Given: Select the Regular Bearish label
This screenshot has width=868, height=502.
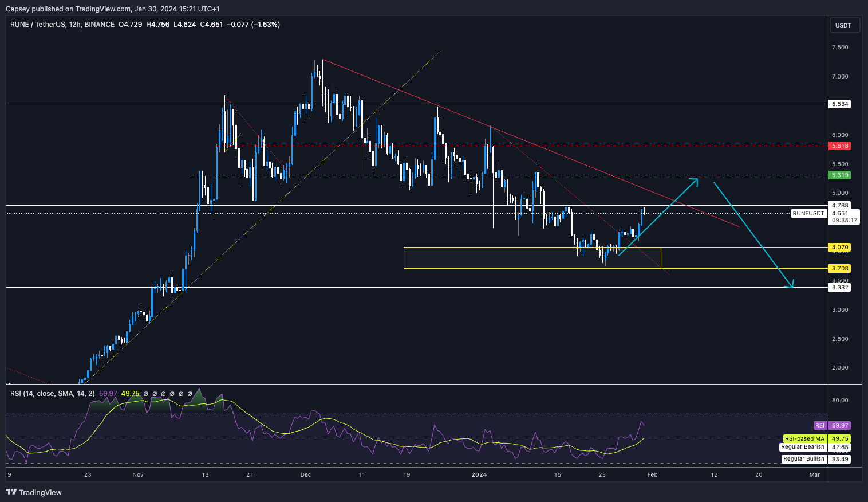Looking at the screenshot, I should coord(803,447).
